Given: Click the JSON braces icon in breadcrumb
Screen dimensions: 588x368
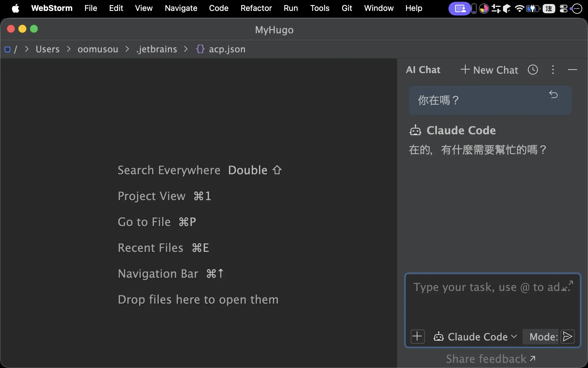Looking at the screenshot, I should click(x=200, y=49).
